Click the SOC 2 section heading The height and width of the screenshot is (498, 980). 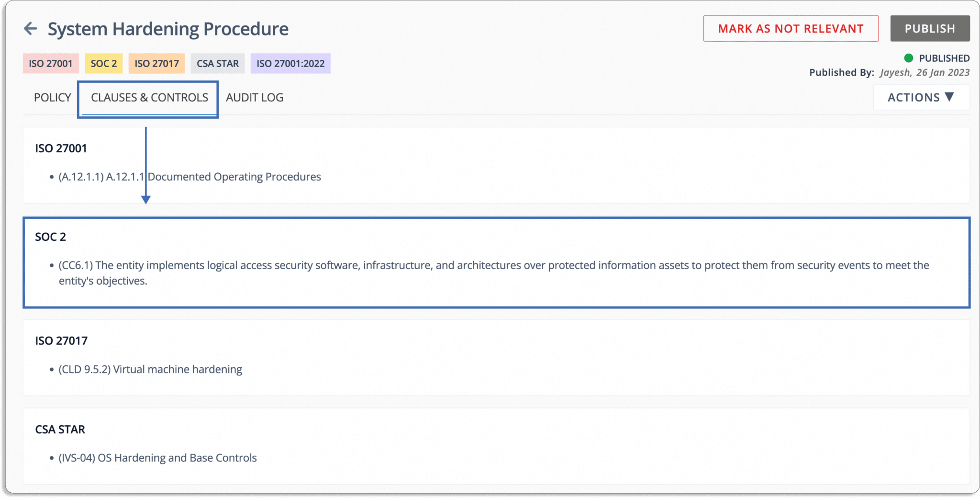pyautogui.click(x=51, y=237)
